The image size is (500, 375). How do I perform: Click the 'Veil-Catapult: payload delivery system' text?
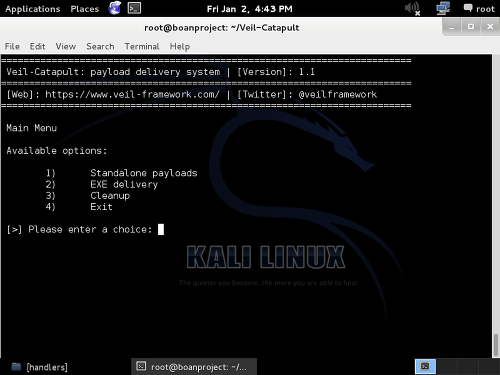pyautogui.click(x=113, y=72)
